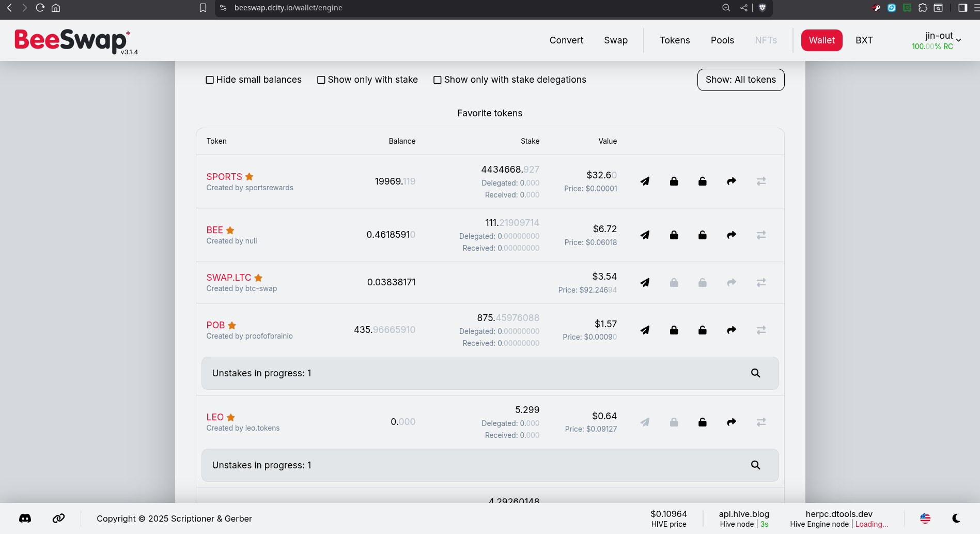The image size is (980, 534).
Task: Star icon to unfavorite SPORTS token
Action: point(250,177)
